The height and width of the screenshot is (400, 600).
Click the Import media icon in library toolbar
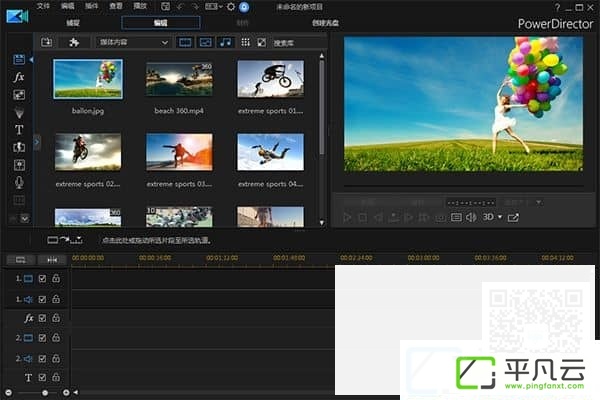point(47,42)
